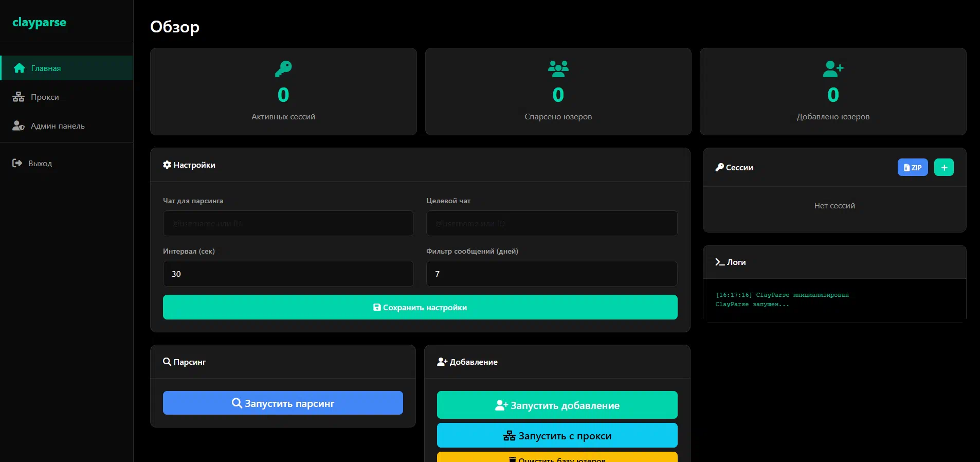This screenshot has width=980, height=462.
Task: Select the Фильтр сообщений (дней) field
Action: 551,274
